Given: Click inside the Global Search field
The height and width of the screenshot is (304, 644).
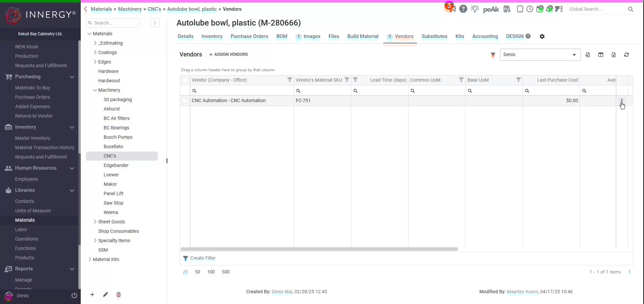Looking at the screenshot, I should point(600,9).
